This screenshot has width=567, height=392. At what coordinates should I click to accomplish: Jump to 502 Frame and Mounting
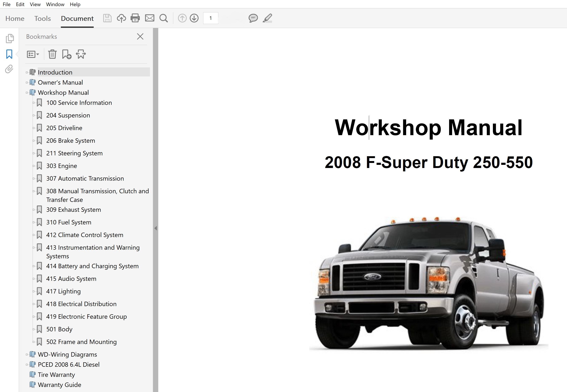pyautogui.click(x=81, y=342)
